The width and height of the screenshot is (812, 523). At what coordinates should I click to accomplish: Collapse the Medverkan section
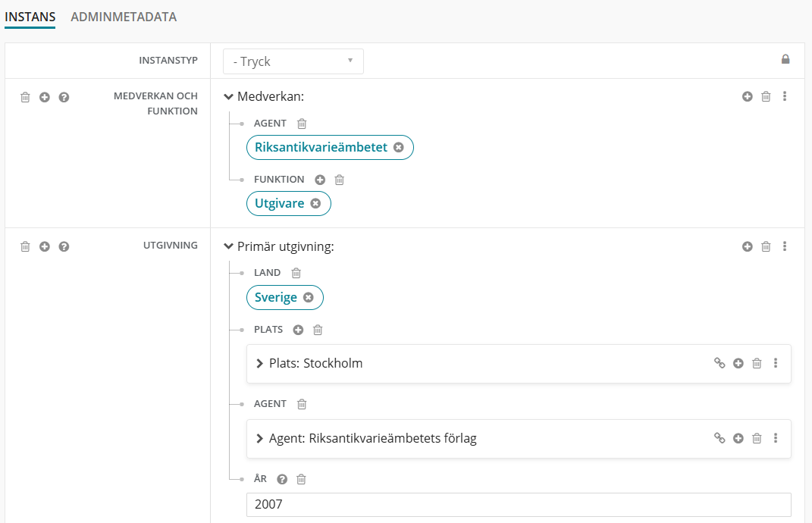pos(228,97)
